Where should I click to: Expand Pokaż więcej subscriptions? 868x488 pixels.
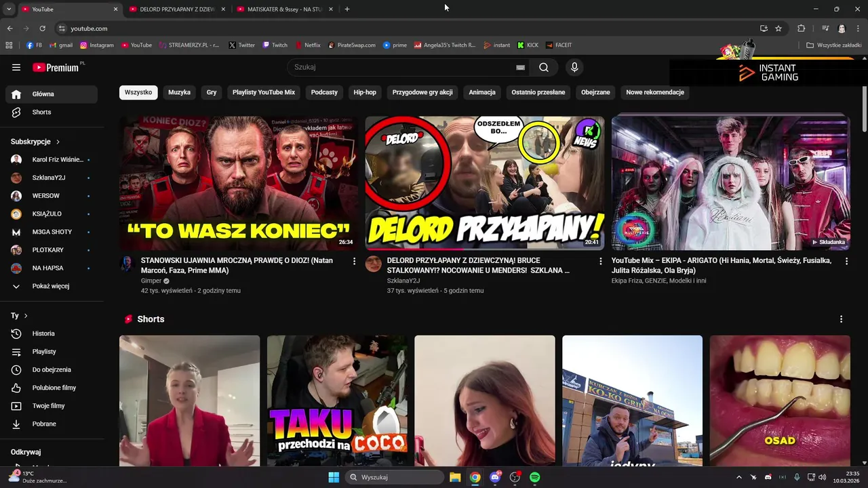52,286
